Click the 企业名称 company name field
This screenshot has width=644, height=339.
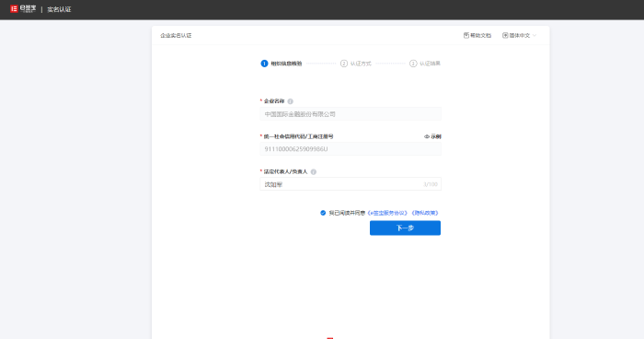[x=351, y=114]
